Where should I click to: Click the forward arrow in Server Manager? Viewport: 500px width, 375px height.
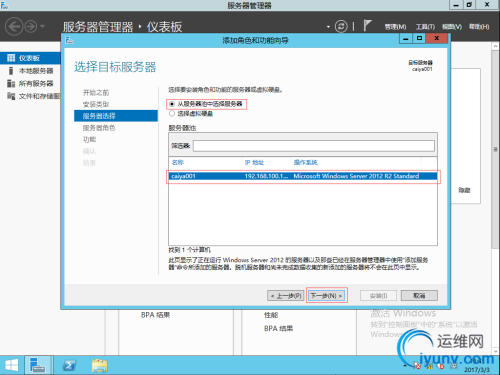pyautogui.click(x=31, y=26)
